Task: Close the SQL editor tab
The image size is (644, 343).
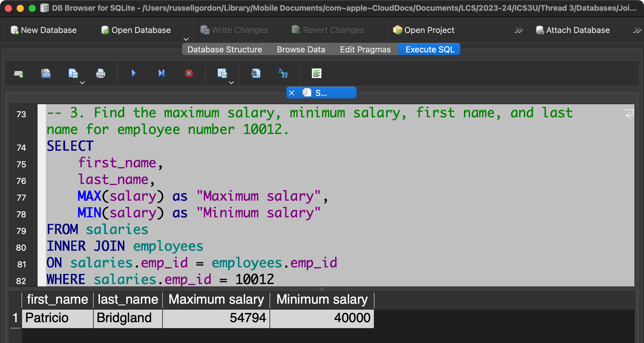Action: coord(292,93)
